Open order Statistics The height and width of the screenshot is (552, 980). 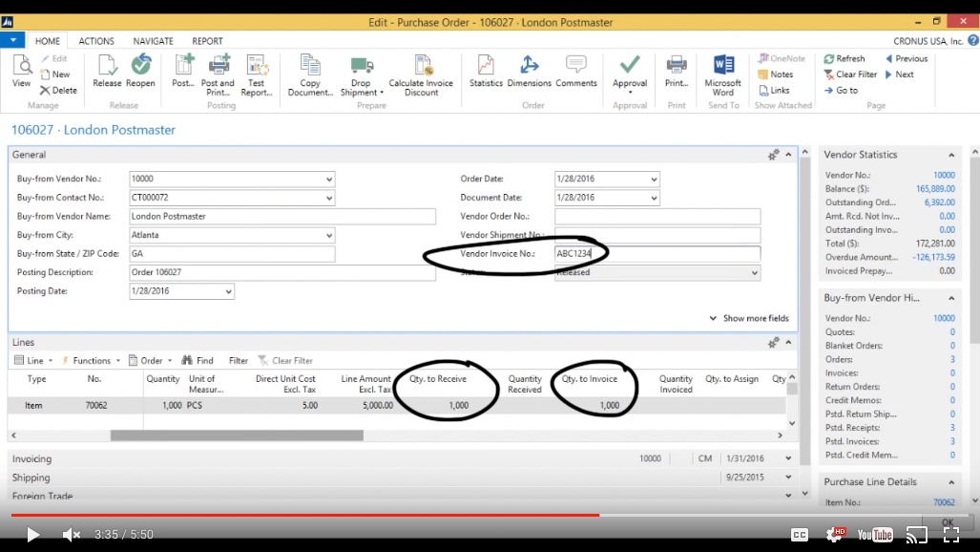[x=486, y=72]
